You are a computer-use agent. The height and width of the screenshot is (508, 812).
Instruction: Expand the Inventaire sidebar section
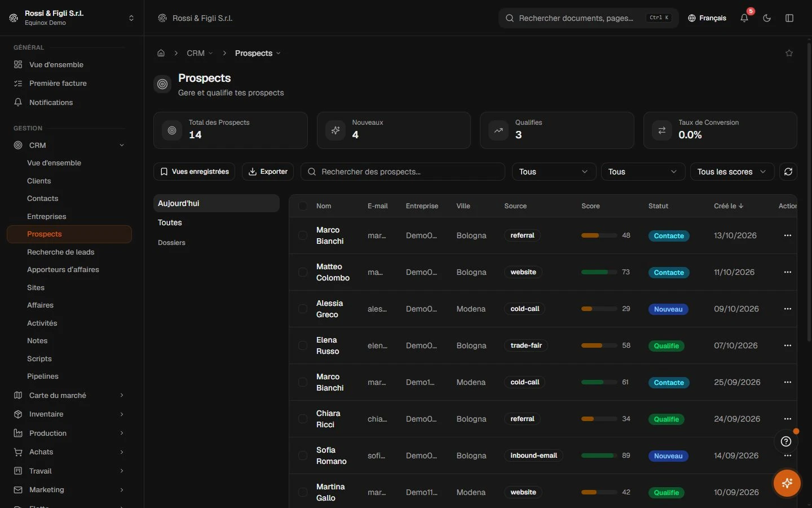pyautogui.click(x=69, y=414)
